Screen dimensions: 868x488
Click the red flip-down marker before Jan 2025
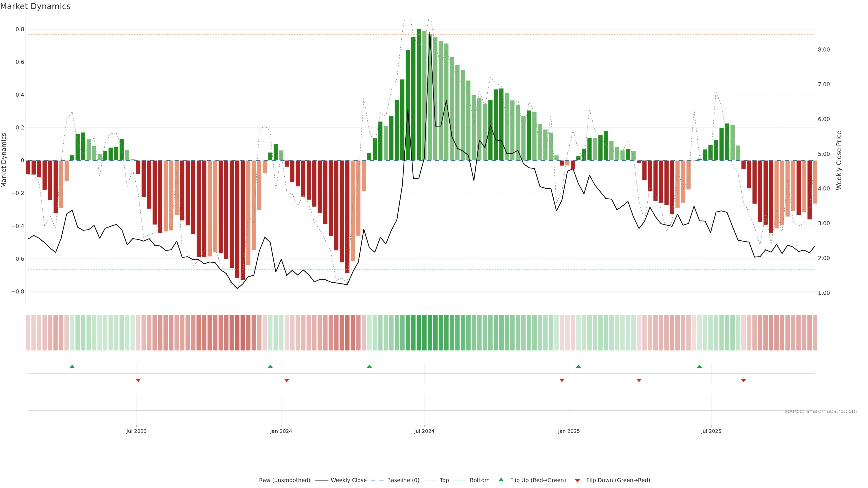(562, 380)
